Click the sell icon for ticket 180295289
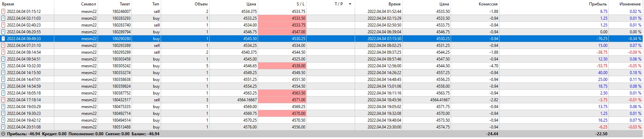644x139 pixels. 3,52
